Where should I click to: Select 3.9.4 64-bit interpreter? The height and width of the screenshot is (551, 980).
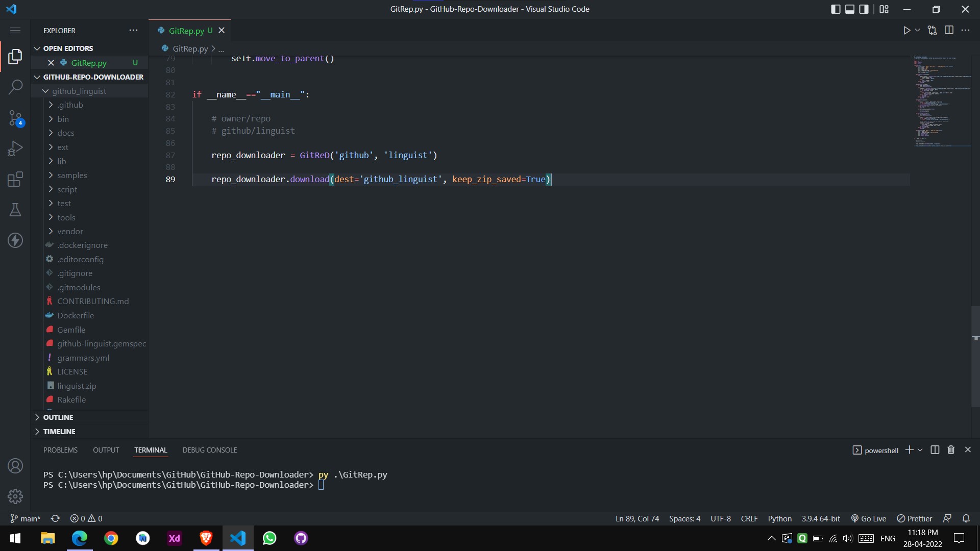click(820, 518)
